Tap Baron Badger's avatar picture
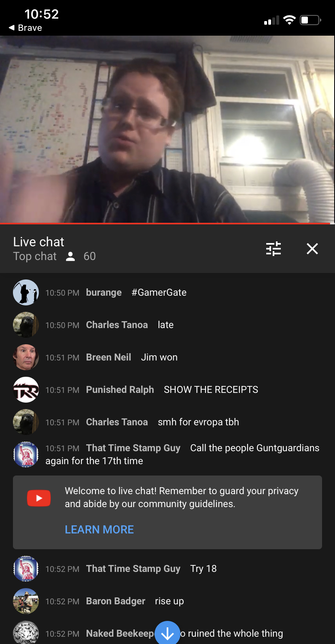Screen dimensions: 335x644 click(x=26, y=601)
